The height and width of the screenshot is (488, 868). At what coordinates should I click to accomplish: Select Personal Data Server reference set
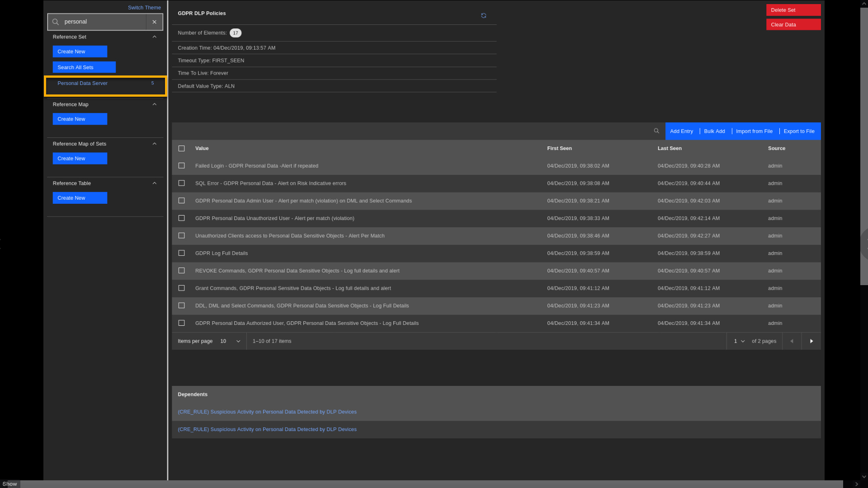(x=82, y=83)
